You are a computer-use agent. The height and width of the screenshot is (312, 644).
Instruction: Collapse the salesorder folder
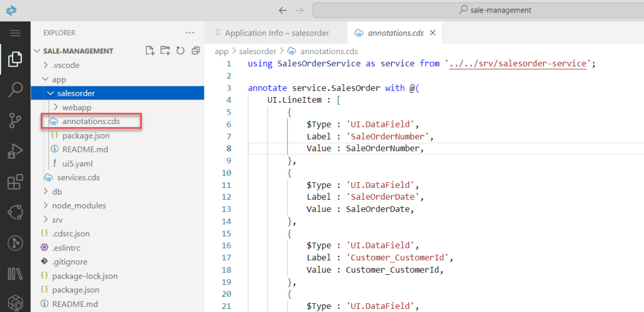pyautogui.click(x=76, y=93)
